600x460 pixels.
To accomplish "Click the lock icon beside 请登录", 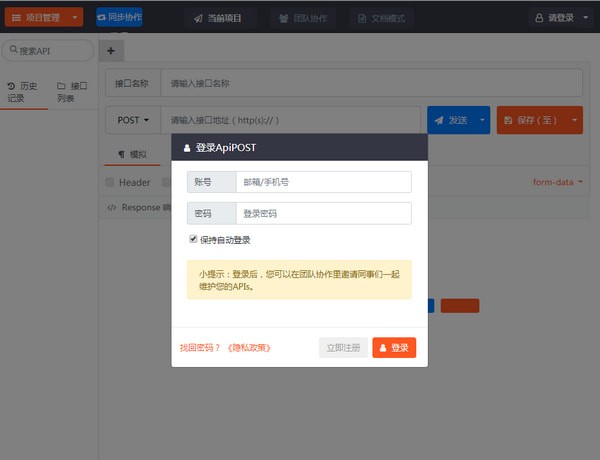I will (x=539, y=18).
